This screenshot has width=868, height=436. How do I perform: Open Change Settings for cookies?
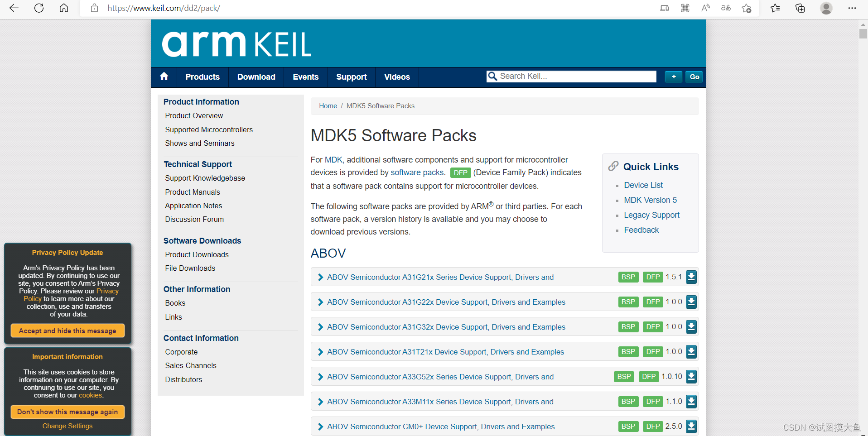click(68, 426)
